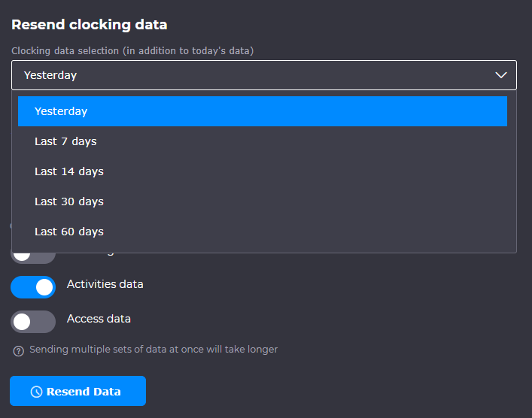Screen dimensions: 532x418
Task: Collapse the dropdown using the chevron arrow
Action: point(501,75)
